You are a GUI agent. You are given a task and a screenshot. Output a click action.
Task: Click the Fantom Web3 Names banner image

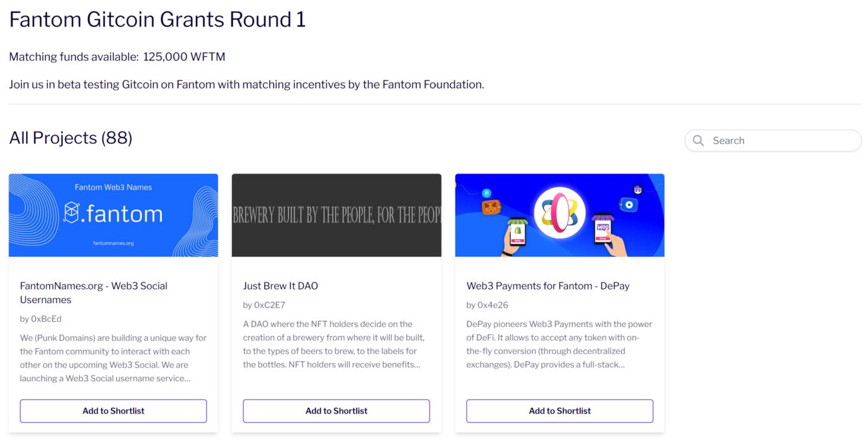click(113, 215)
